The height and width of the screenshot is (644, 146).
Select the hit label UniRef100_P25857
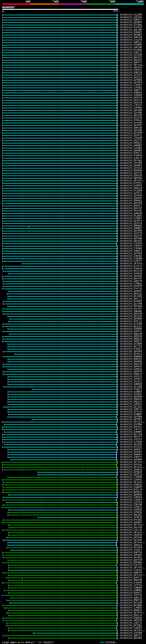point(131,218)
